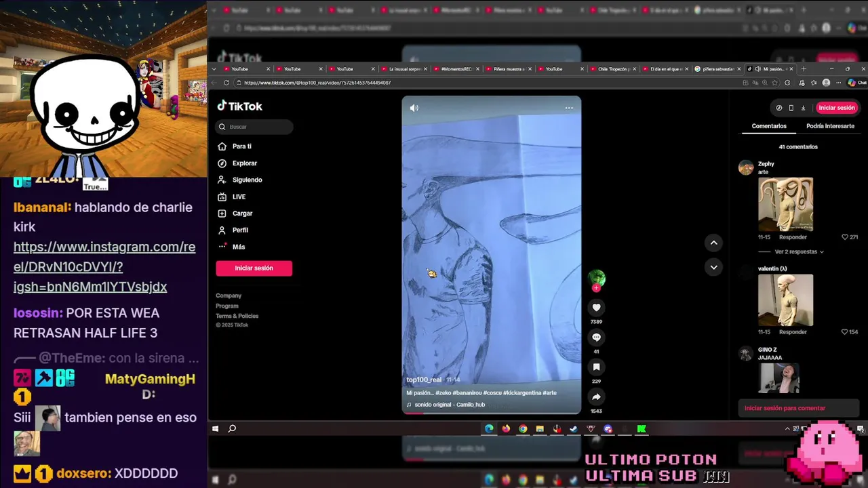Image resolution: width=868 pixels, height=488 pixels.
Task: Open Perfil in TikTok sidebar
Action: click(233, 230)
